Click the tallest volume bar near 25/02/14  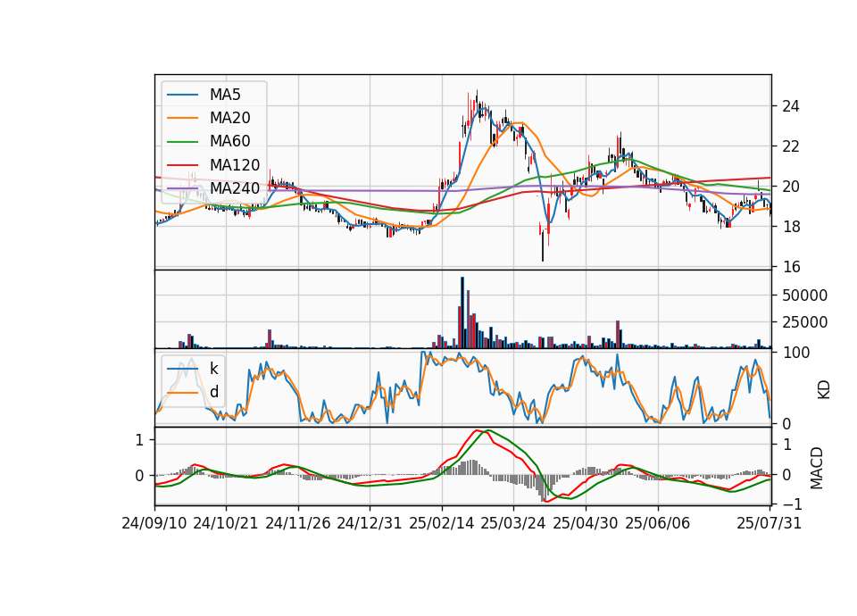coord(462,312)
